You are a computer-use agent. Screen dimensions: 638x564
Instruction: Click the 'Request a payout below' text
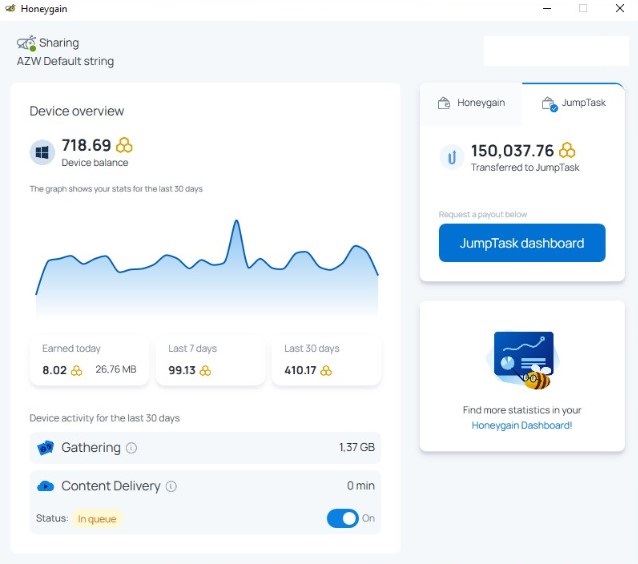(483, 214)
